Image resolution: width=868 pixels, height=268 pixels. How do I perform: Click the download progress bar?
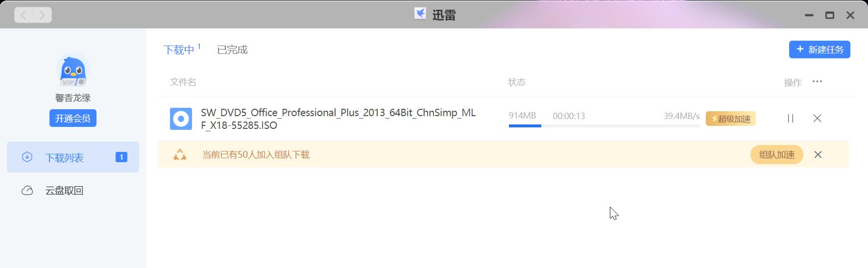(x=604, y=126)
